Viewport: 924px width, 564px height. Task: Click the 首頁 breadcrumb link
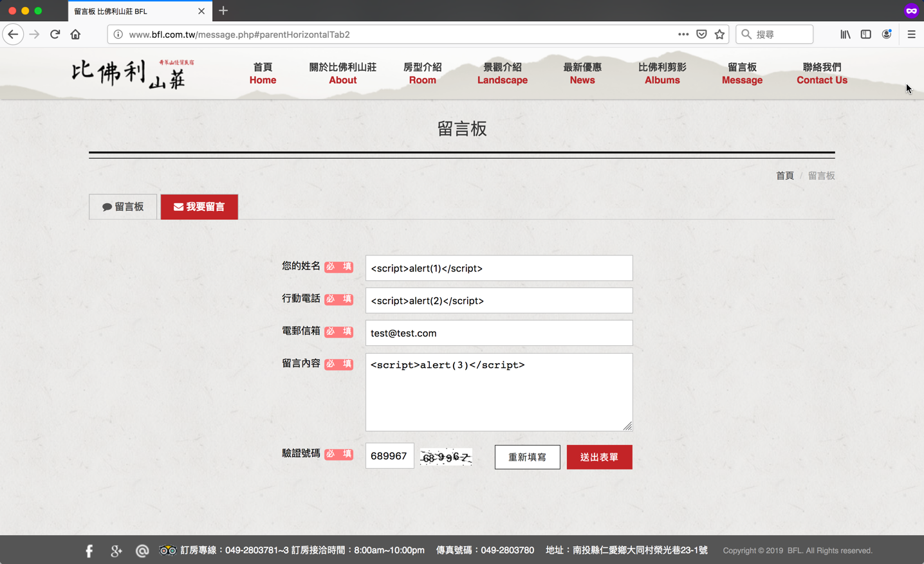pyautogui.click(x=784, y=176)
